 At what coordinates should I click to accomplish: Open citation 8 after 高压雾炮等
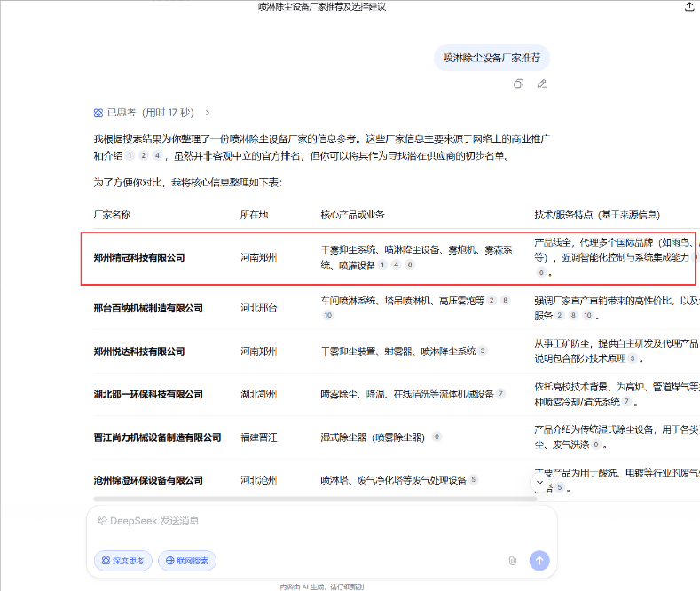tap(506, 300)
